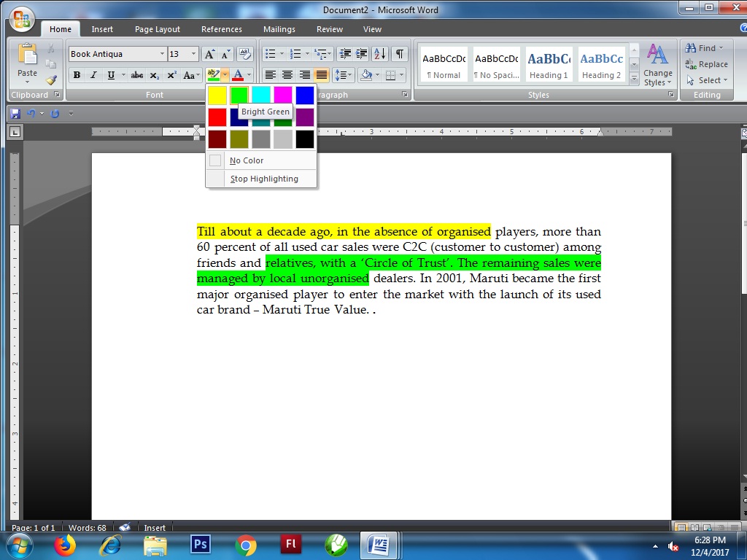The height and width of the screenshot is (560, 747).
Task: Toggle Insert mode in status bar
Action: tap(155, 528)
